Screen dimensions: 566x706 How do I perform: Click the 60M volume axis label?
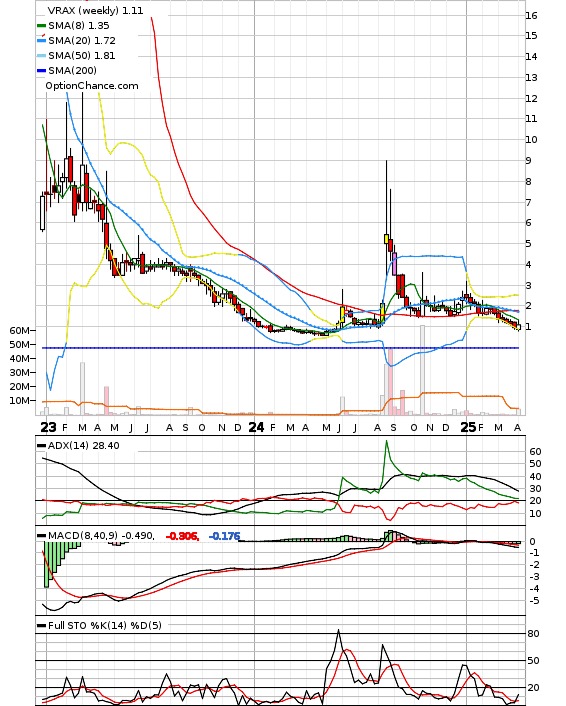pyautogui.click(x=20, y=330)
